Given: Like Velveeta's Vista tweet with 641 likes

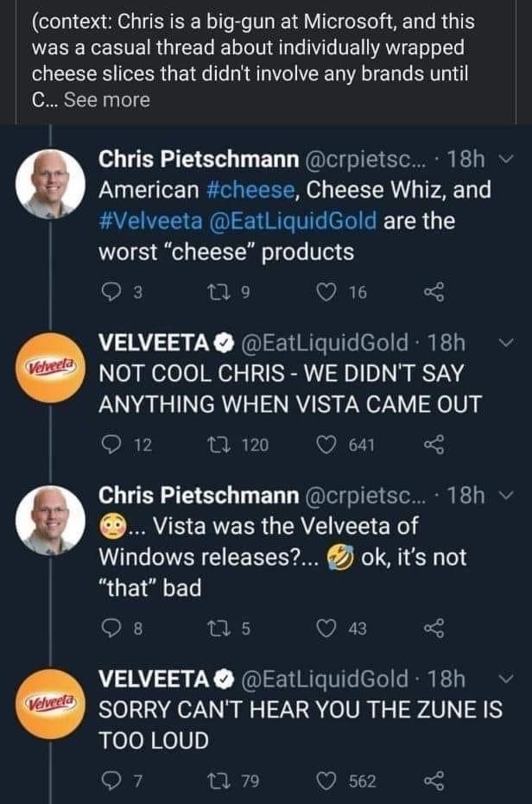Looking at the screenshot, I should (x=324, y=444).
